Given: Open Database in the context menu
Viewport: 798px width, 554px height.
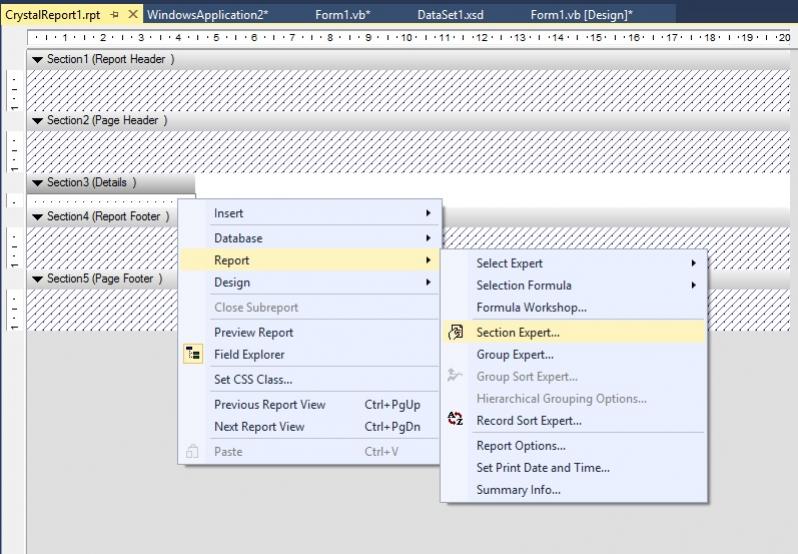Looking at the screenshot, I should (309, 238).
